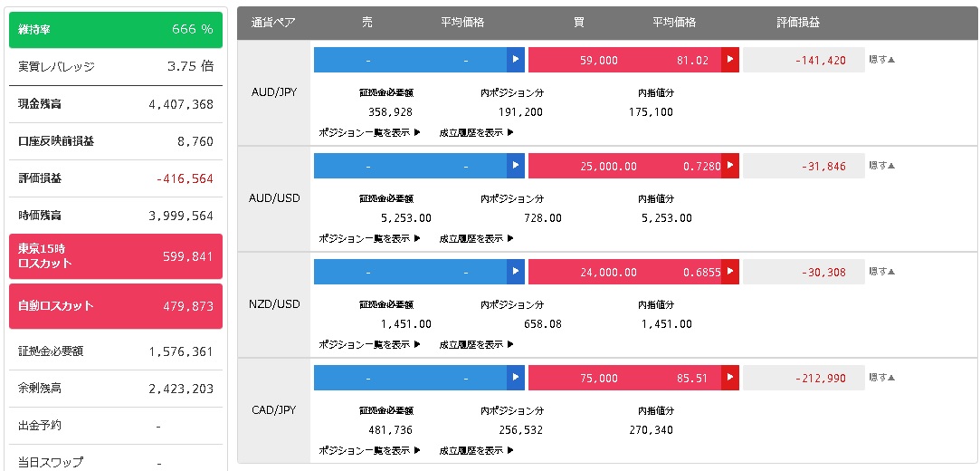Click the red 自動ロスカット panel
This screenshot has height=471, width=980.
click(x=116, y=306)
